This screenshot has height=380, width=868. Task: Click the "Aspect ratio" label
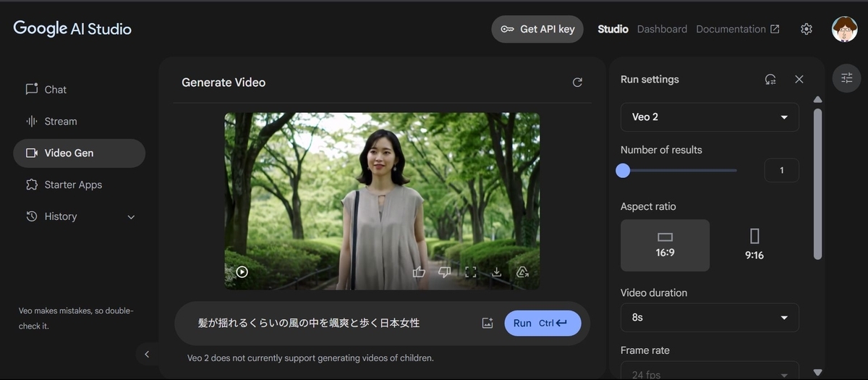[x=648, y=206]
